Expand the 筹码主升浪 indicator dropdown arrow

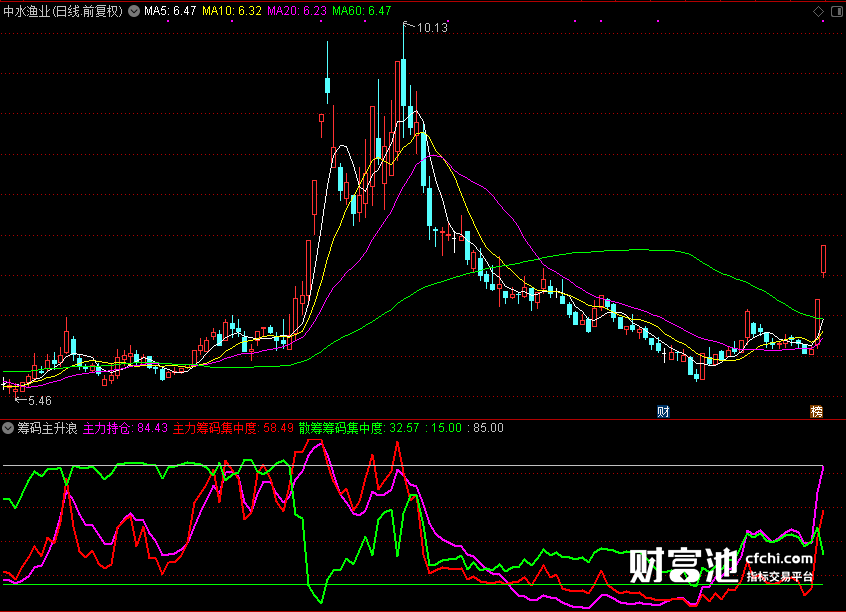click(8, 428)
